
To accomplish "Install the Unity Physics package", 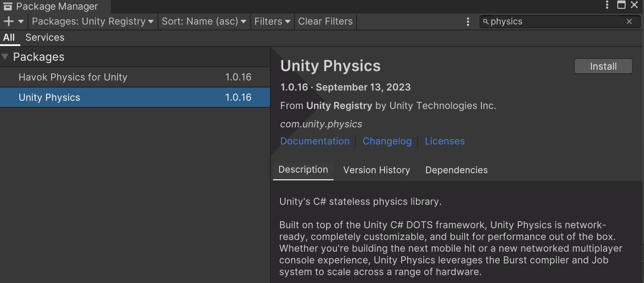I will [603, 66].
